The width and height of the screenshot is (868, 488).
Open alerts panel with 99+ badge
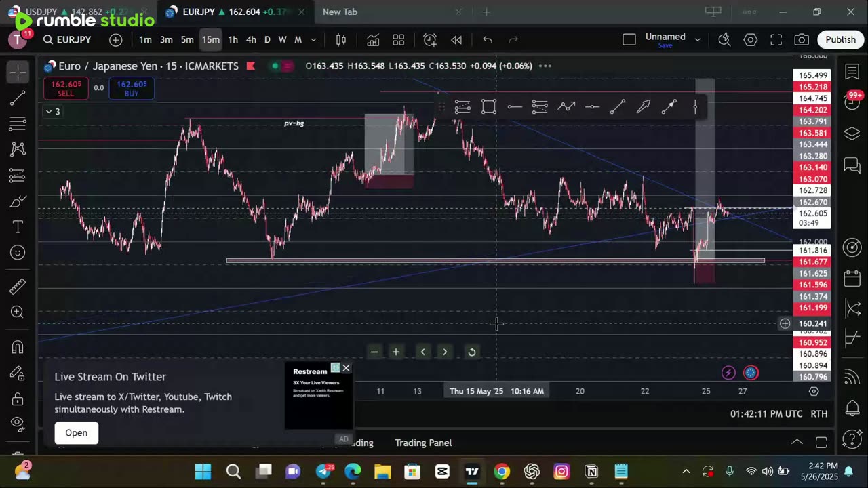tap(852, 102)
